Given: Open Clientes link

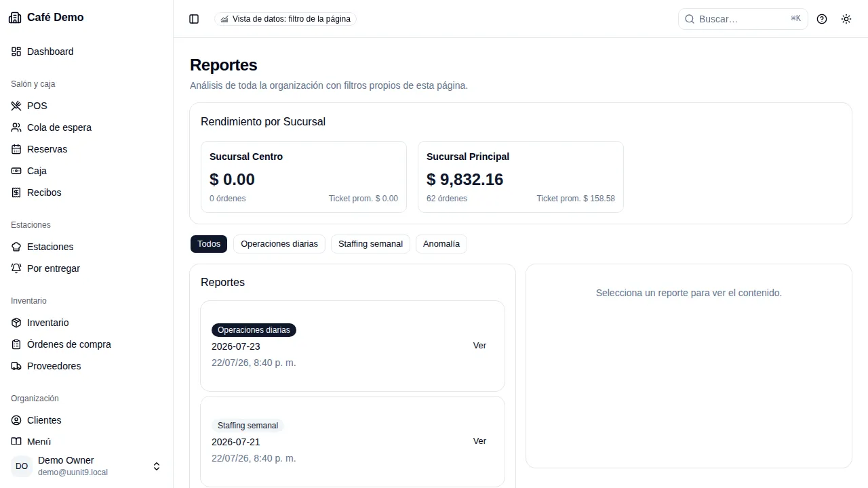Looking at the screenshot, I should 87,420.
